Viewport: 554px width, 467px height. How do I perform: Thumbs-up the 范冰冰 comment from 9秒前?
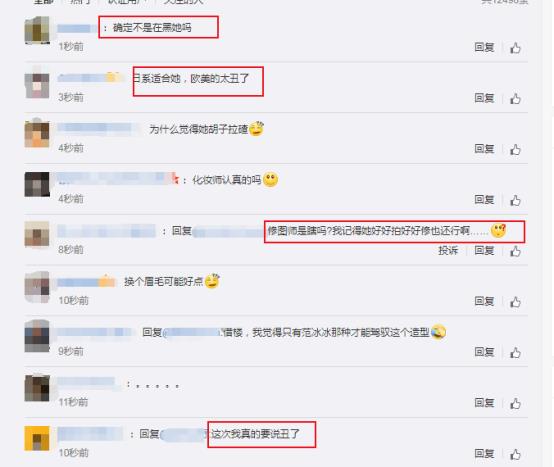515,353
